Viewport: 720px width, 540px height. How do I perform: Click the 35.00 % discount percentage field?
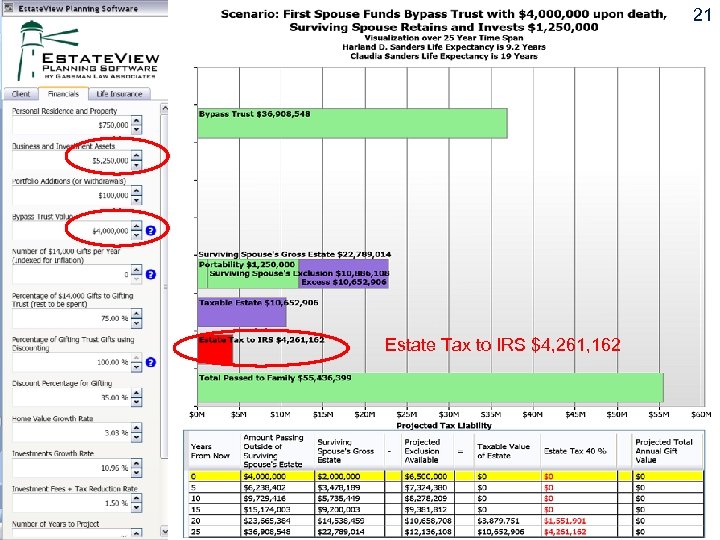(x=72, y=397)
